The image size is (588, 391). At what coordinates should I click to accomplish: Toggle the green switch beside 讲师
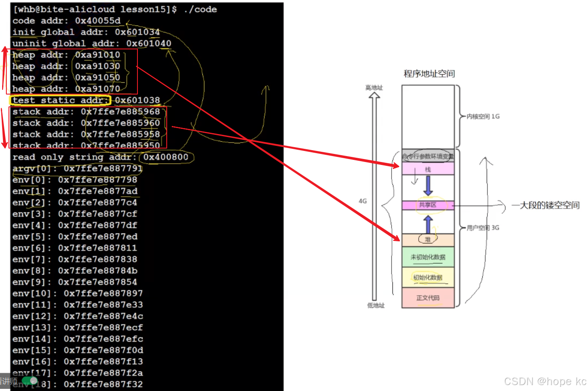[30, 380]
